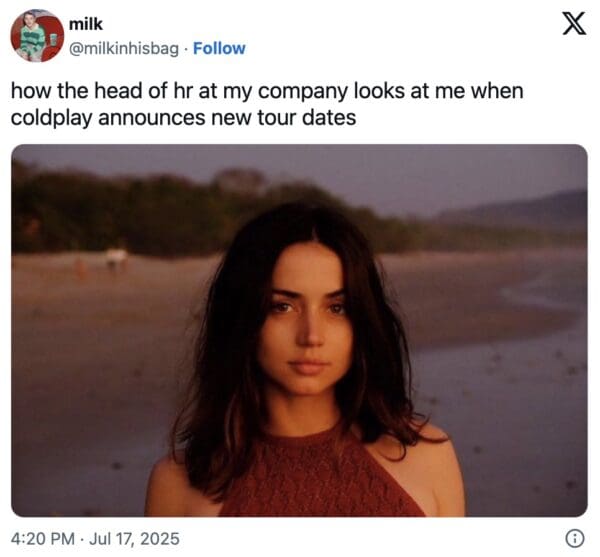The height and width of the screenshot is (557, 600).
Task: Open the milk display name link
Action: (x=85, y=24)
